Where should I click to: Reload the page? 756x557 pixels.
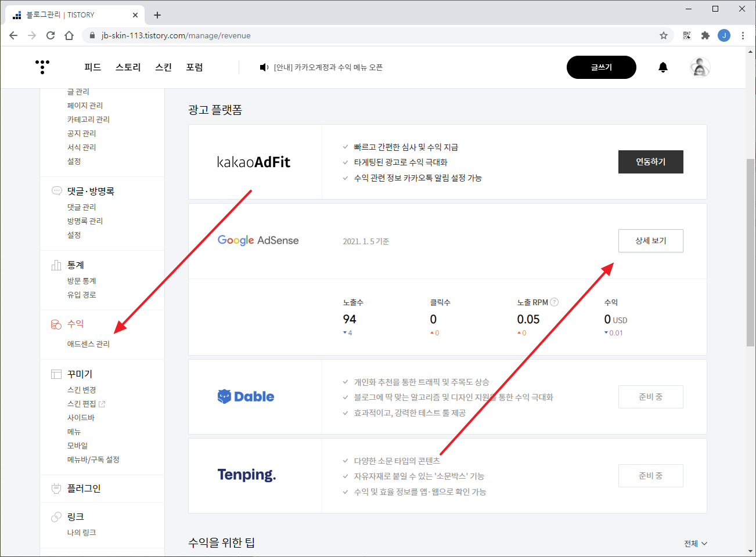click(x=51, y=35)
